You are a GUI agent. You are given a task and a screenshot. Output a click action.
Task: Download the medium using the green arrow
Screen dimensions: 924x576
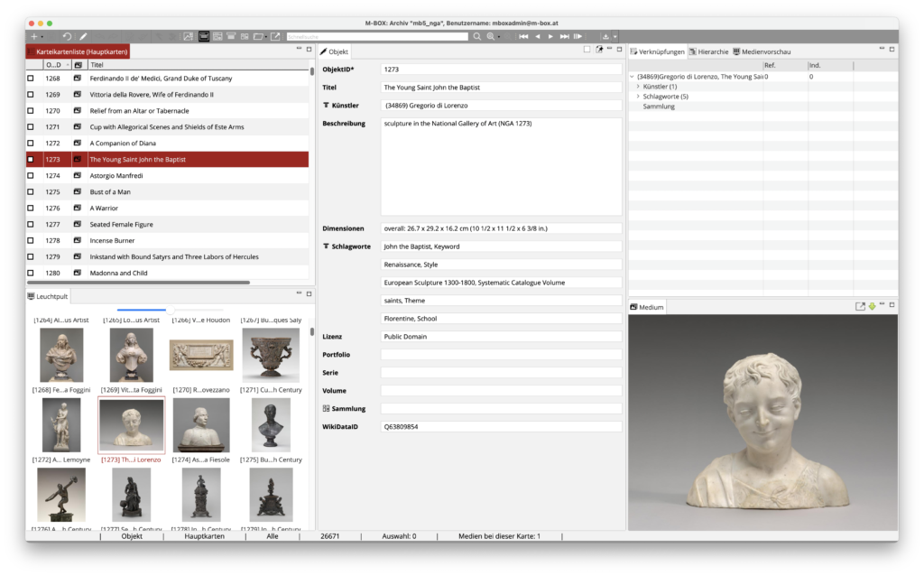[872, 307]
